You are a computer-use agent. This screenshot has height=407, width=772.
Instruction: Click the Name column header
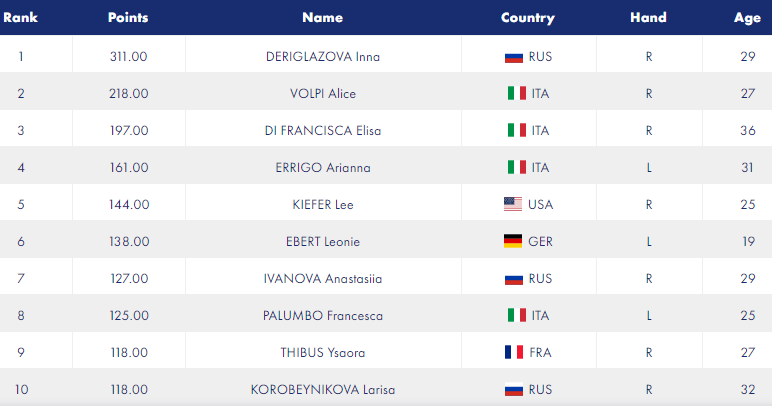[x=322, y=18]
